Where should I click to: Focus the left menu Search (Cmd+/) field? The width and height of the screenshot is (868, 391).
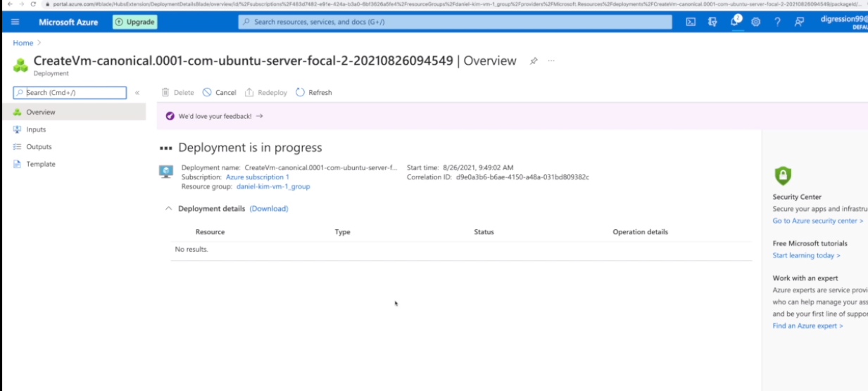70,93
